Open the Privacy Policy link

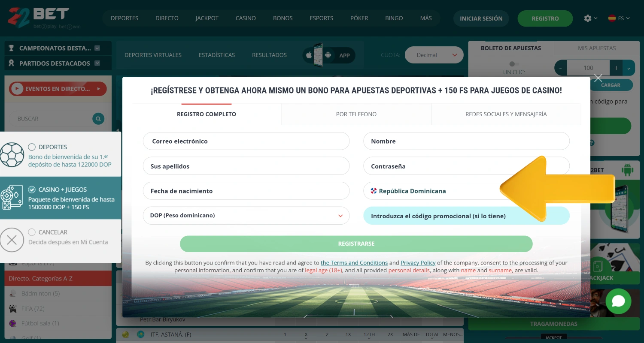[418, 263]
